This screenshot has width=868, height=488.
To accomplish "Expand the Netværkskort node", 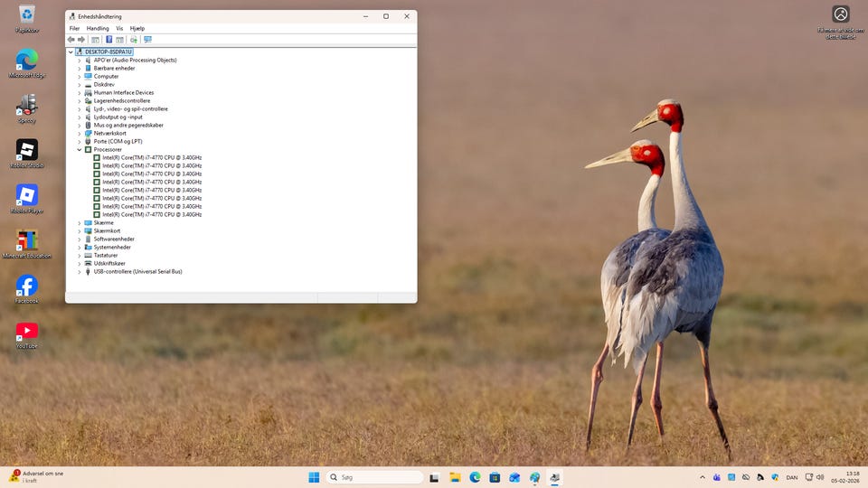I will click(80, 134).
